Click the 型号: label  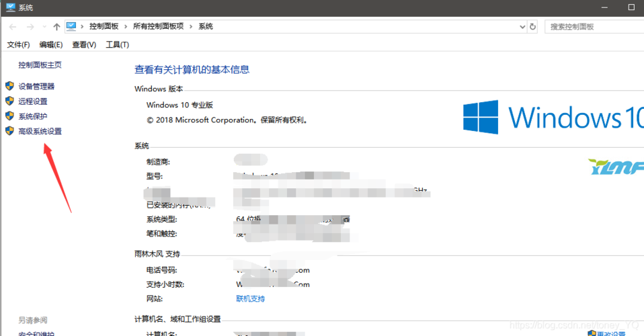pos(155,176)
